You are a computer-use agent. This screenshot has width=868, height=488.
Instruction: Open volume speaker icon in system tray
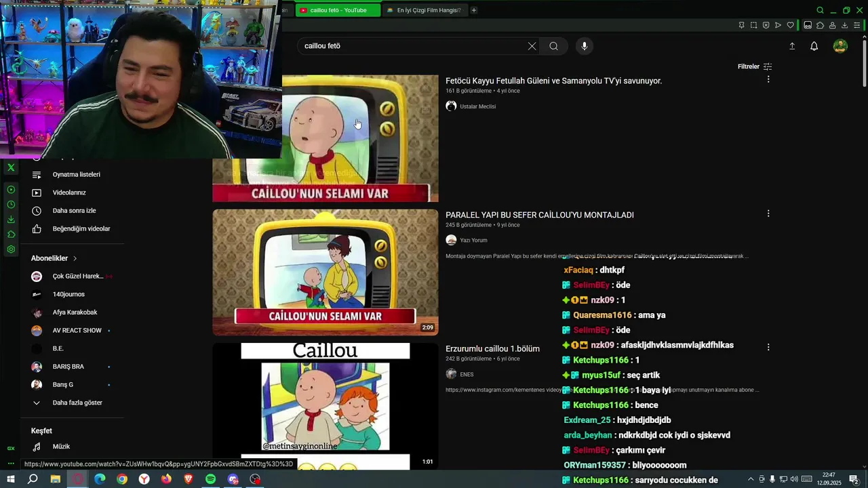(x=795, y=479)
